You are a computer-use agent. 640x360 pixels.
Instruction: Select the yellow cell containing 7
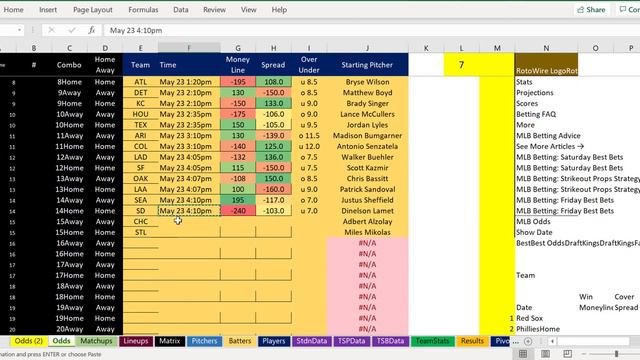point(461,64)
